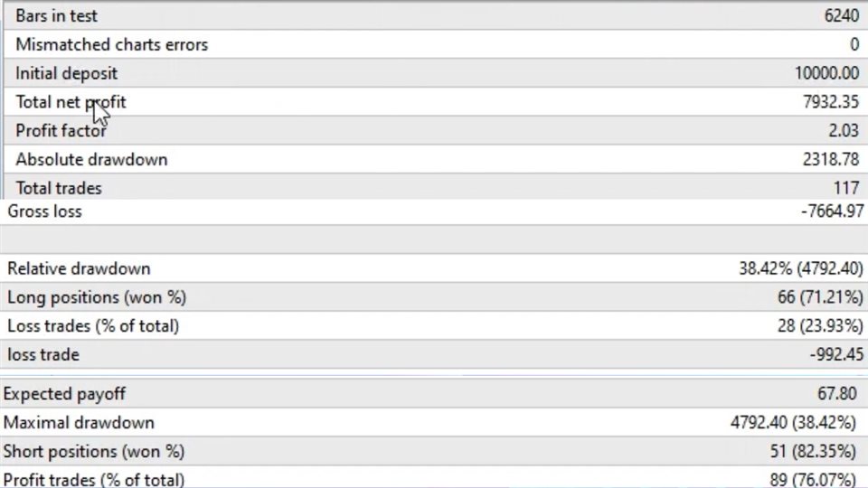Click the Total net profit label

click(71, 102)
